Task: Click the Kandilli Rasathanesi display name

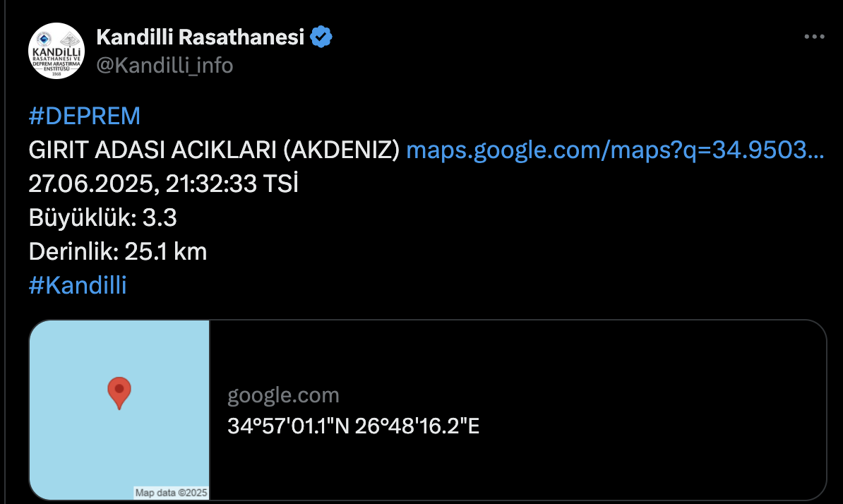Action: coord(200,37)
